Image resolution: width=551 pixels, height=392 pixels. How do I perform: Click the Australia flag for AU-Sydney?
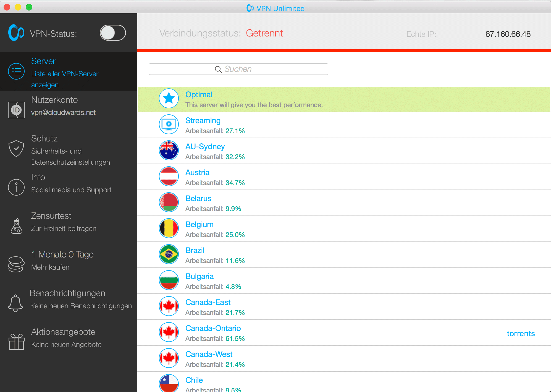point(169,150)
